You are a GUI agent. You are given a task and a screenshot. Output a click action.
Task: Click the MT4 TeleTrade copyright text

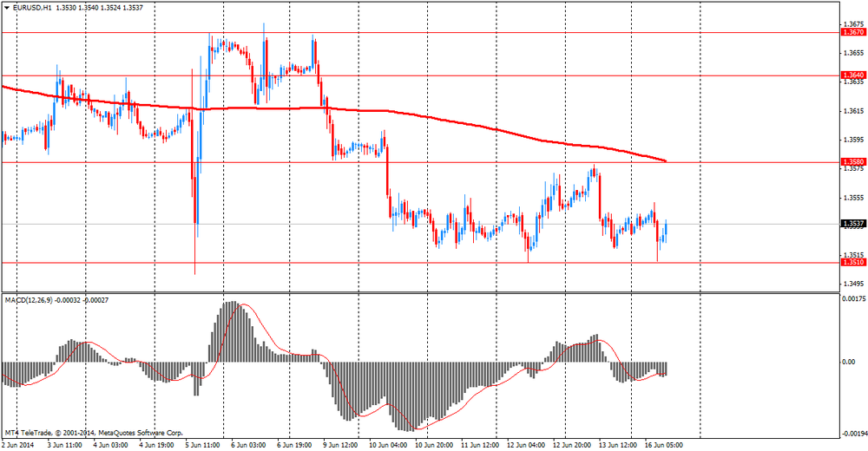(94, 433)
